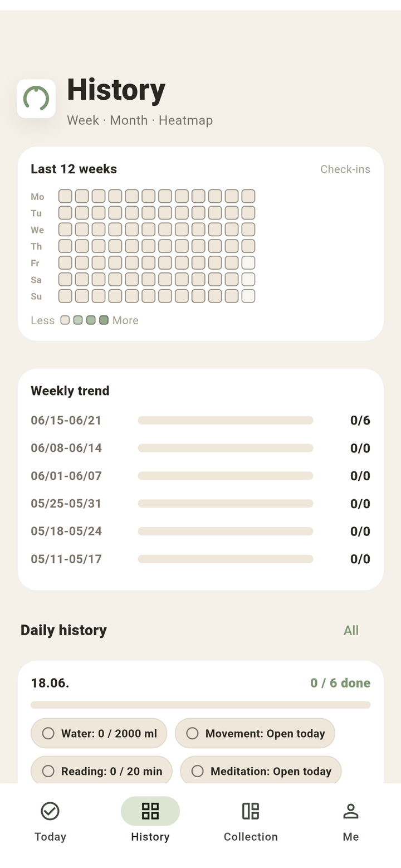Open the Check-ins heatmap selector

tap(345, 169)
